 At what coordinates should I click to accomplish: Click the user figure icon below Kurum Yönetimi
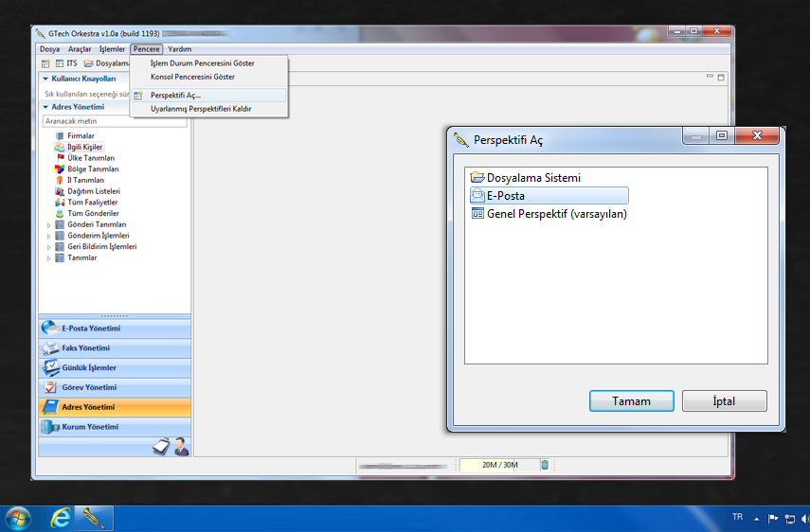(181, 447)
